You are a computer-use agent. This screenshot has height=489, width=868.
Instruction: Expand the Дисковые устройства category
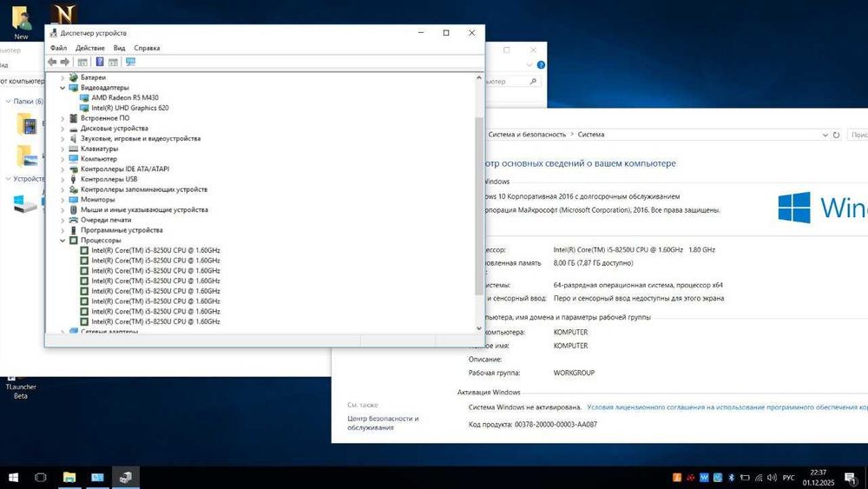62,129
